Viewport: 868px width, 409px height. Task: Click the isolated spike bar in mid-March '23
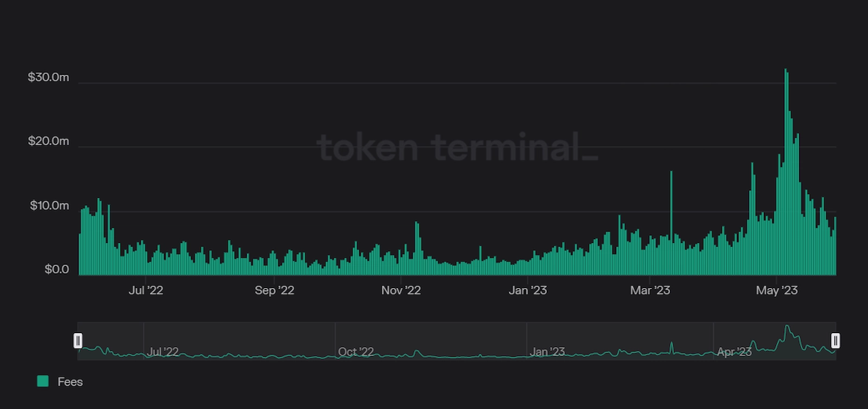click(671, 223)
